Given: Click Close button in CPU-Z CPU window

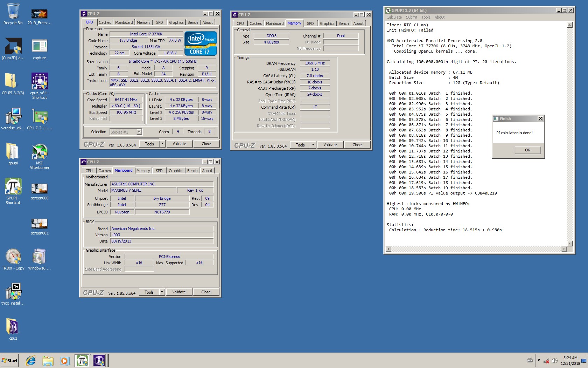Looking at the screenshot, I should point(206,144).
